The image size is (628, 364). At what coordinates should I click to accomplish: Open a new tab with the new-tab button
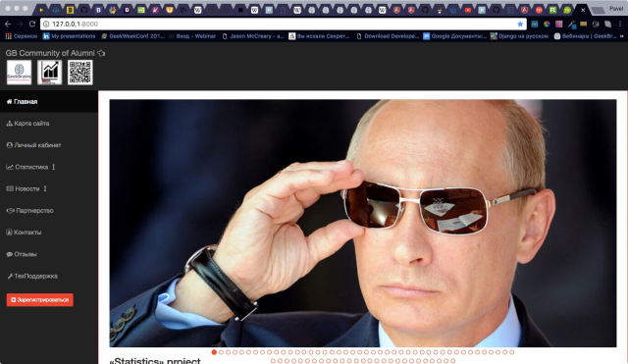coord(598,11)
